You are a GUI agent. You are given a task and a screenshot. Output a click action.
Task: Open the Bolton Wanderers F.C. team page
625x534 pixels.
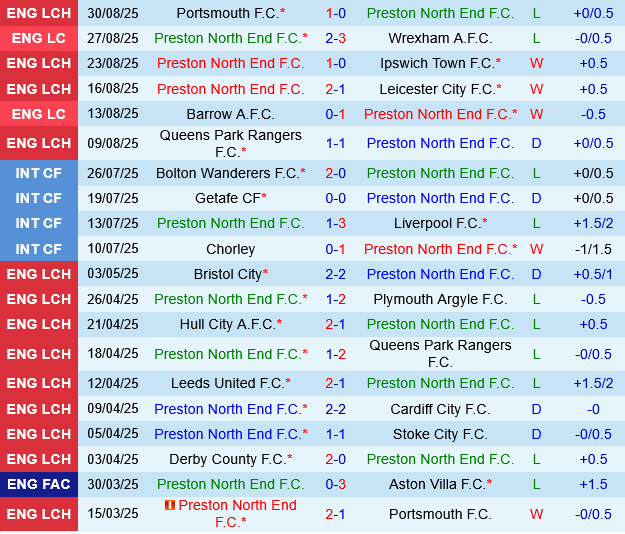[227, 173]
